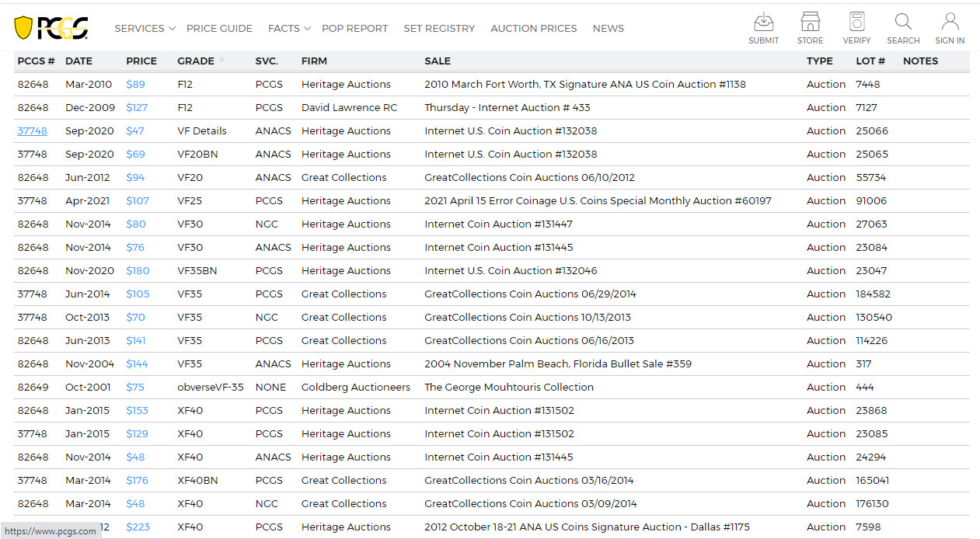Select lot number 165041
Viewport: 980px width, 539px height.
(872, 480)
